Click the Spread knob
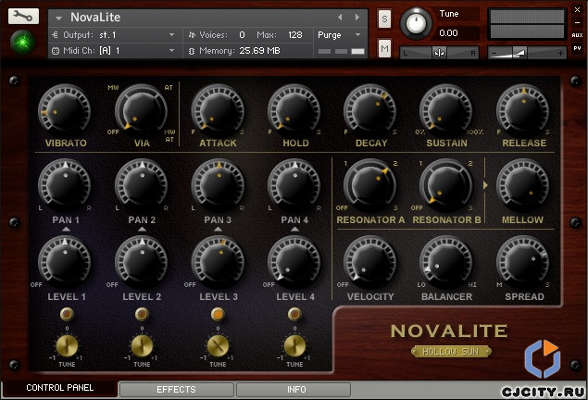Viewport: 588px width, 400px height. point(523,261)
